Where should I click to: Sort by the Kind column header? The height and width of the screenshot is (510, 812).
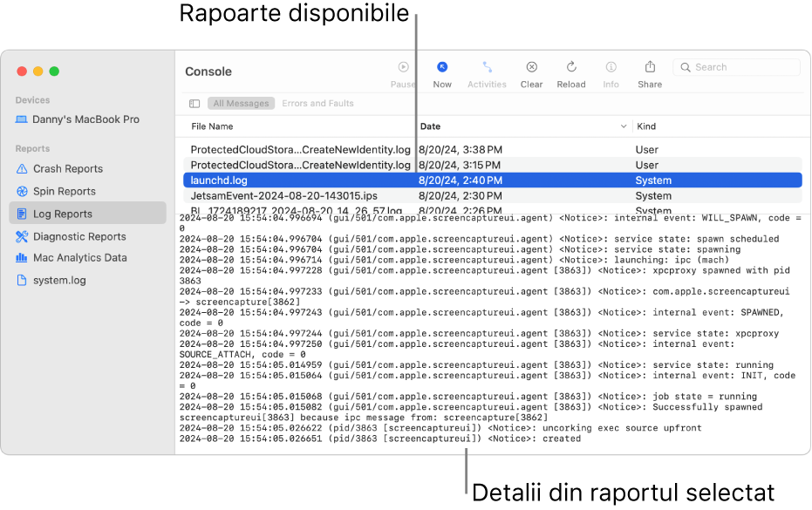[x=646, y=126]
